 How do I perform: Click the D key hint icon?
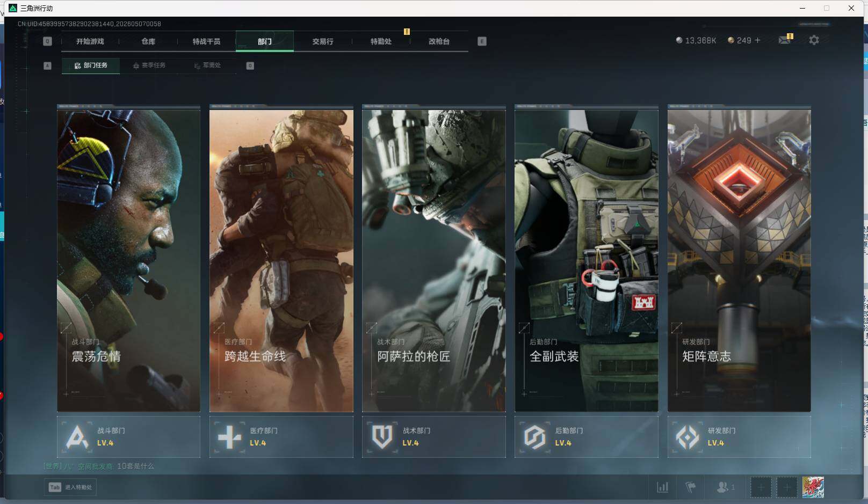point(250,65)
